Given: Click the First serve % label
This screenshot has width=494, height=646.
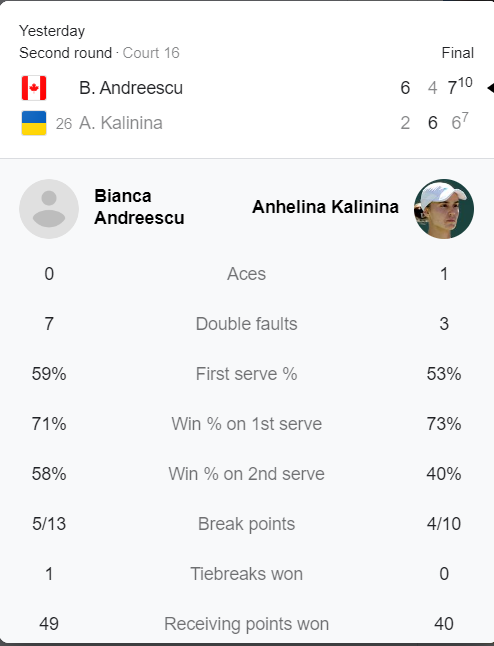Looking at the screenshot, I should (x=246, y=374).
